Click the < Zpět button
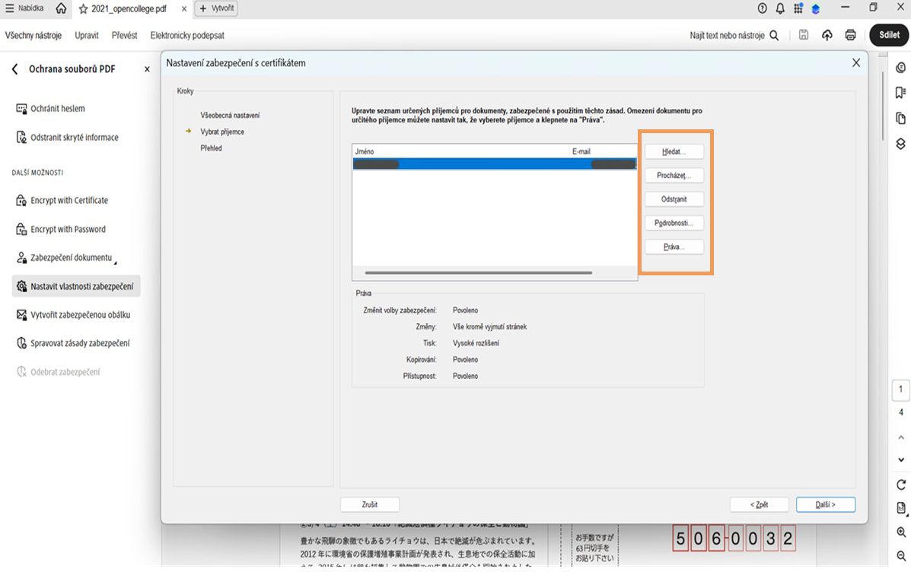Image resolution: width=911 pixels, height=588 pixels. 759,504
